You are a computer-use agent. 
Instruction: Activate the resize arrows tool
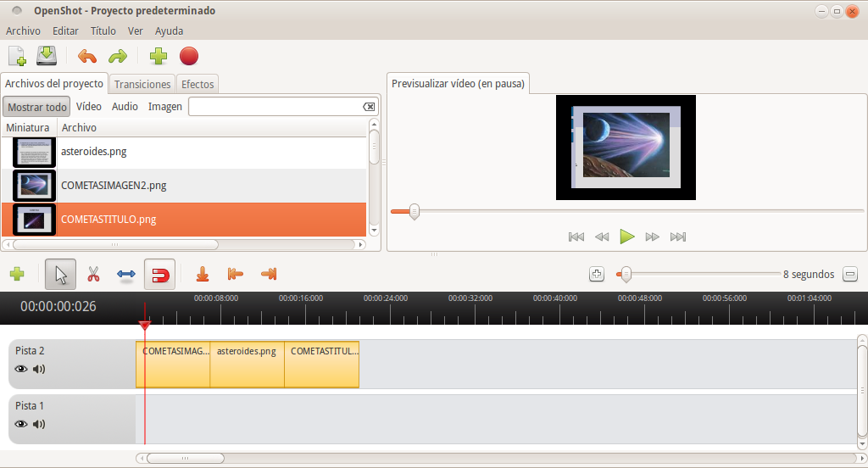(126, 275)
